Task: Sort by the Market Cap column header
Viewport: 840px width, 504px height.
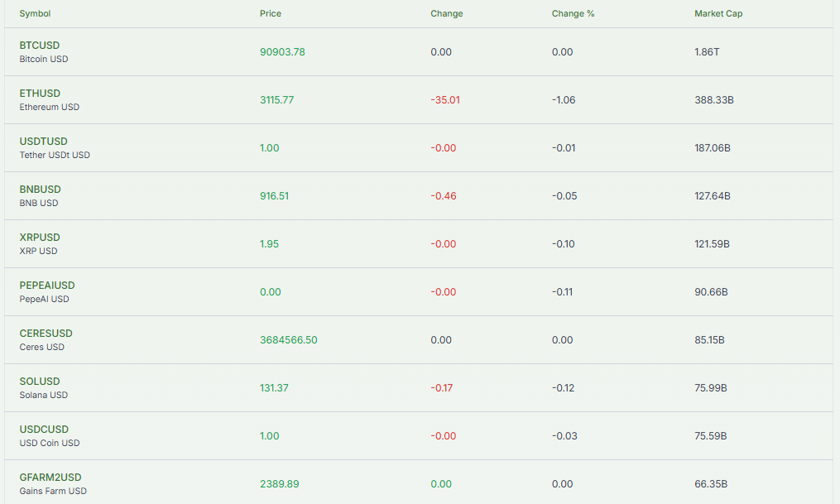Action: (x=718, y=13)
